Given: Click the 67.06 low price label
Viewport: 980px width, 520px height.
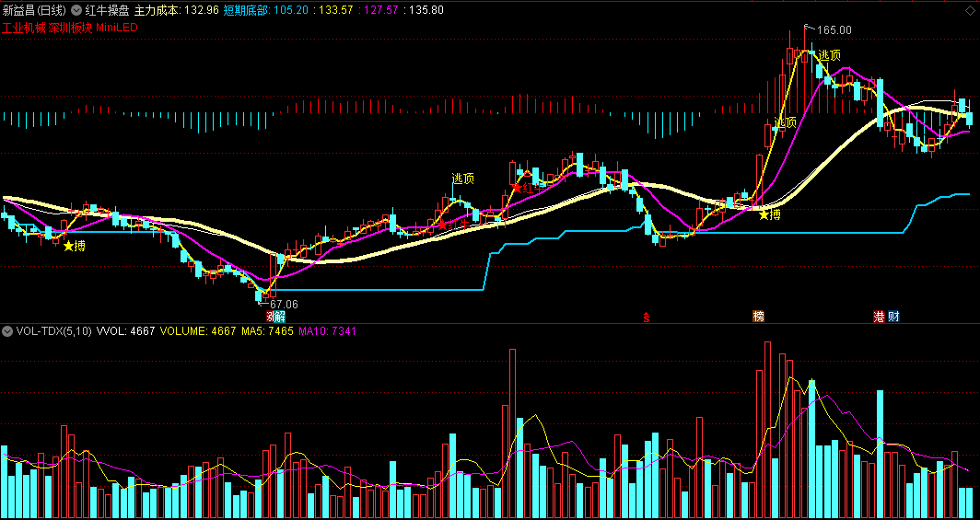Looking at the screenshot, I should pos(284,304).
